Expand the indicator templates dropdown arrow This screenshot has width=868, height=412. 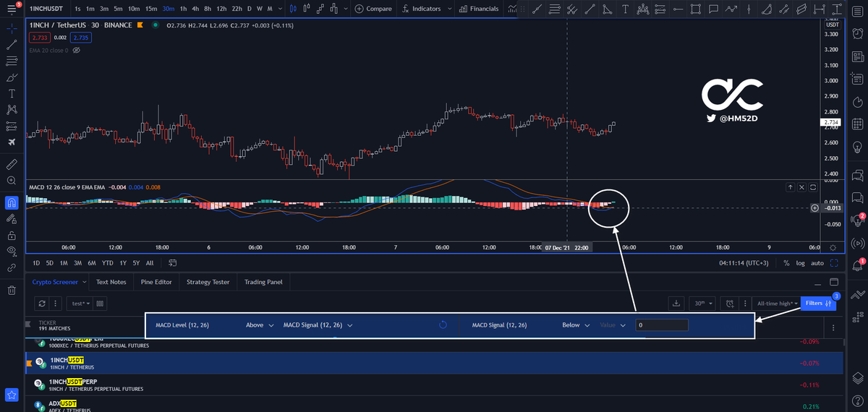(x=451, y=9)
